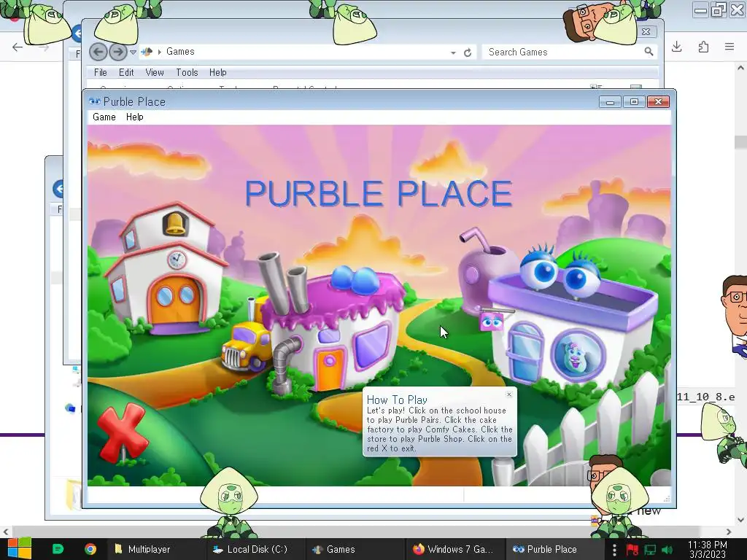Viewport: 747px width, 560px height.
Task: Open volume control in system tray
Action: coord(667,550)
